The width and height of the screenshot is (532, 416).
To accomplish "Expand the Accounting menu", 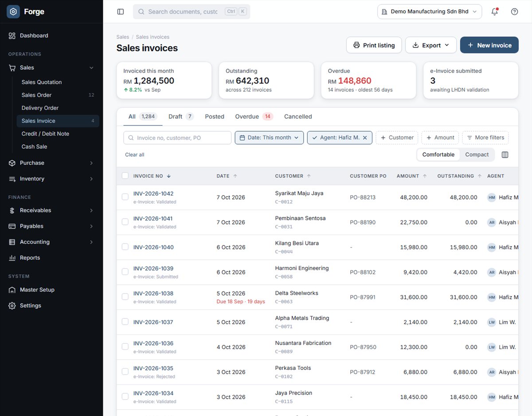I will point(51,242).
